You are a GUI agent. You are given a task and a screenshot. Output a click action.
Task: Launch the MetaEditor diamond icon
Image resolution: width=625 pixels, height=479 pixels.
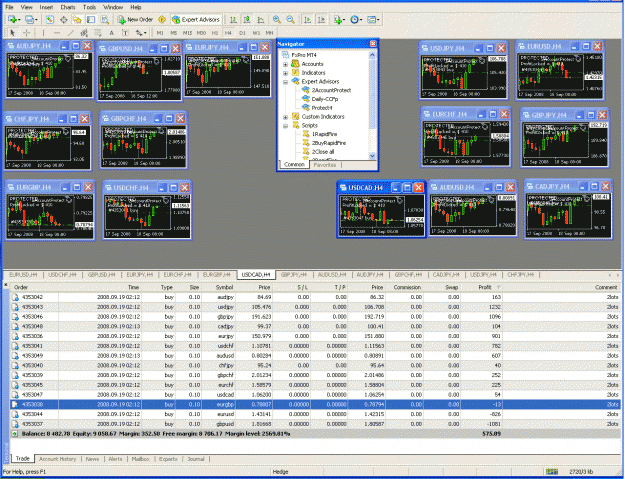click(162, 19)
